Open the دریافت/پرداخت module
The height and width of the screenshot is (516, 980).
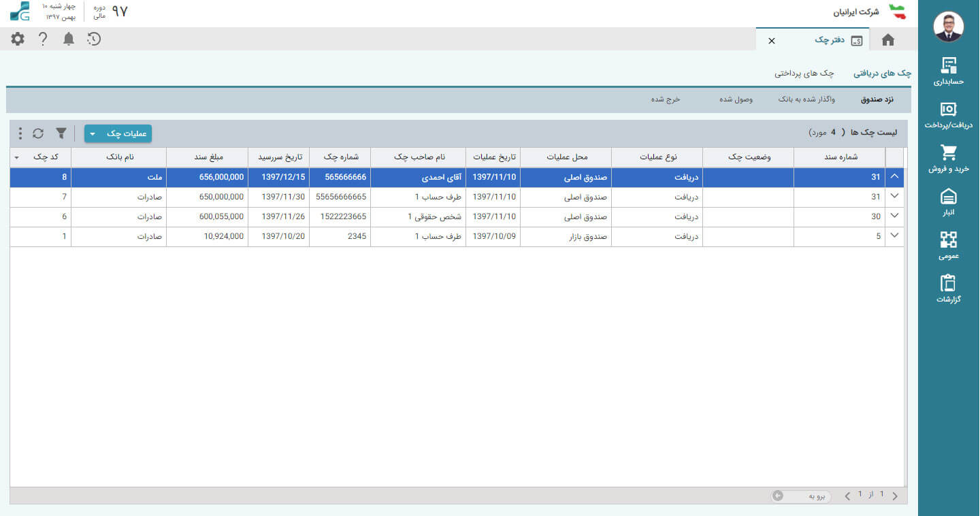[x=948, y=115]
